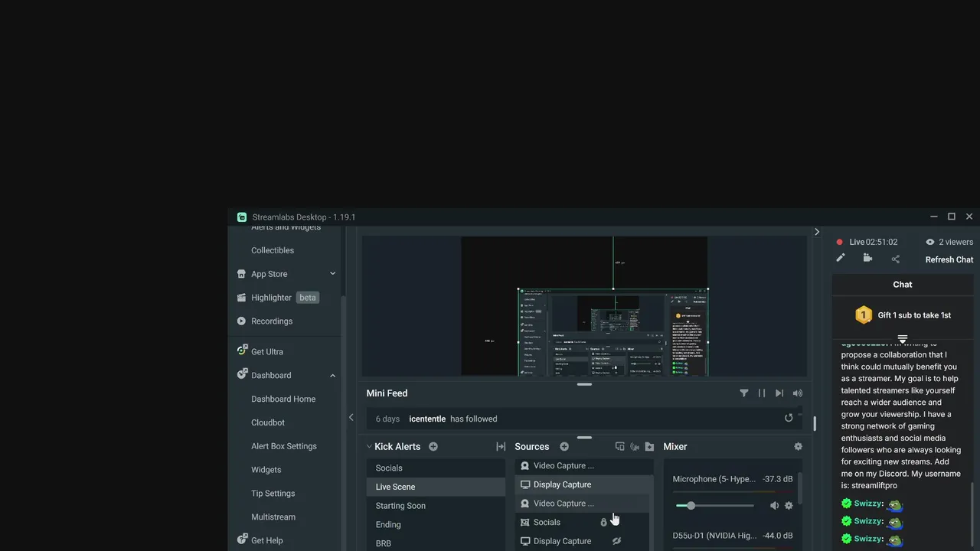980x551 pixels.
Task: Click the Refresh Chat button
Action: click(949, 259)
